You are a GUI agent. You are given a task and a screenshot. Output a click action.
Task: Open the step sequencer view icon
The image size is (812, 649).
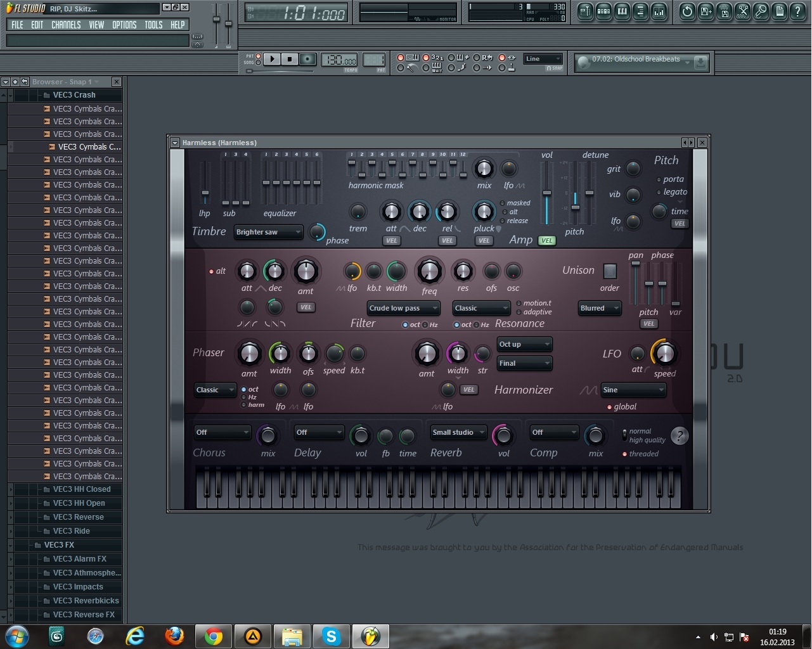click(603, 11)
